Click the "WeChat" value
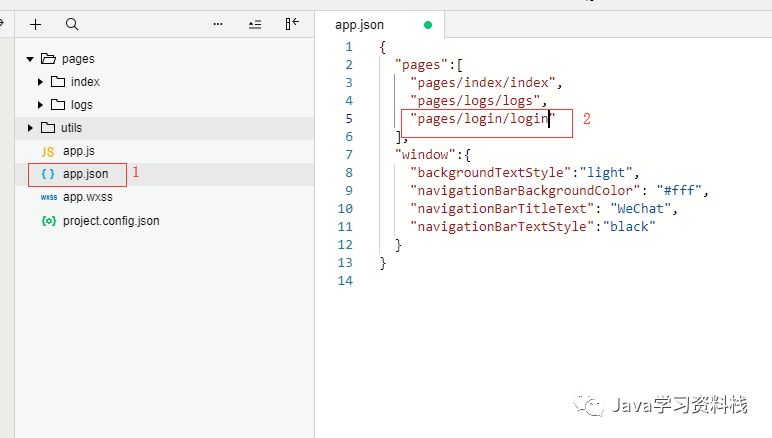 (641, 209)
